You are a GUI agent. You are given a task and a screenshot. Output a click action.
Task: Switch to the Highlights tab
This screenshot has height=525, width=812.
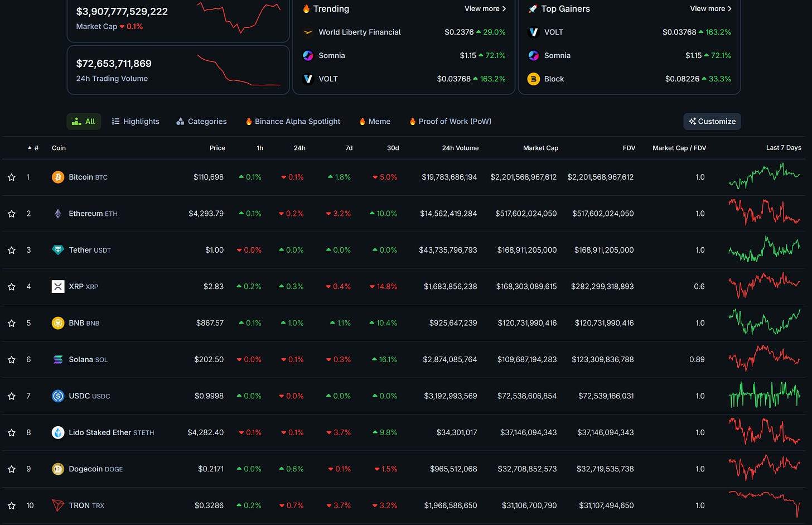pos(136,122)
